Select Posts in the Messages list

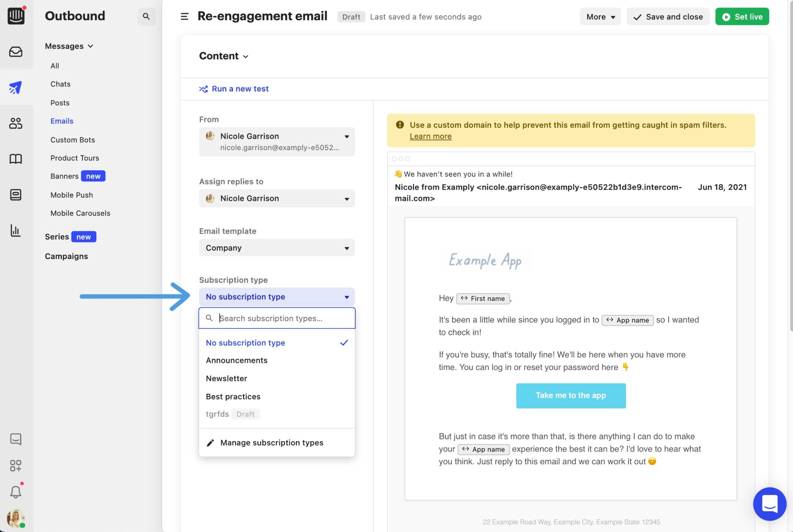pyautogui.click(x=60, y=103)
